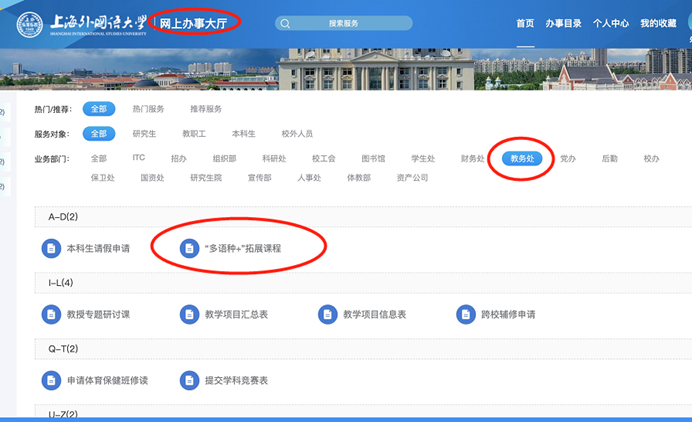Filter department by 人事处
692x422 pixels.
309,178
